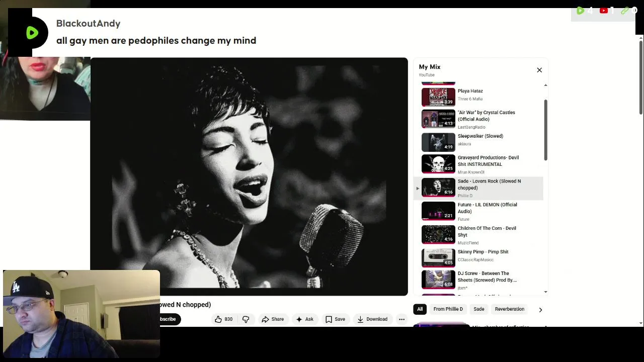This screenshot has width=644, height=362.
Task: Click the partially hidden Subscribe button
Action: pos(168,319)
